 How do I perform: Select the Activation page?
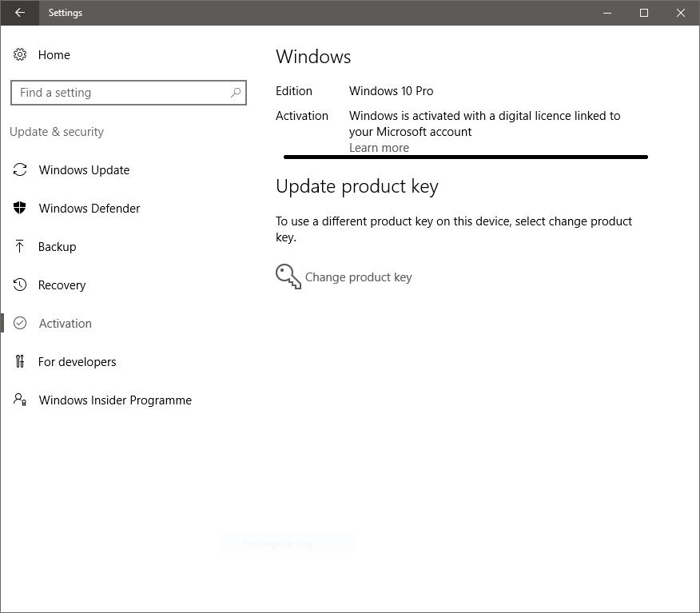(x=66, y=324)
